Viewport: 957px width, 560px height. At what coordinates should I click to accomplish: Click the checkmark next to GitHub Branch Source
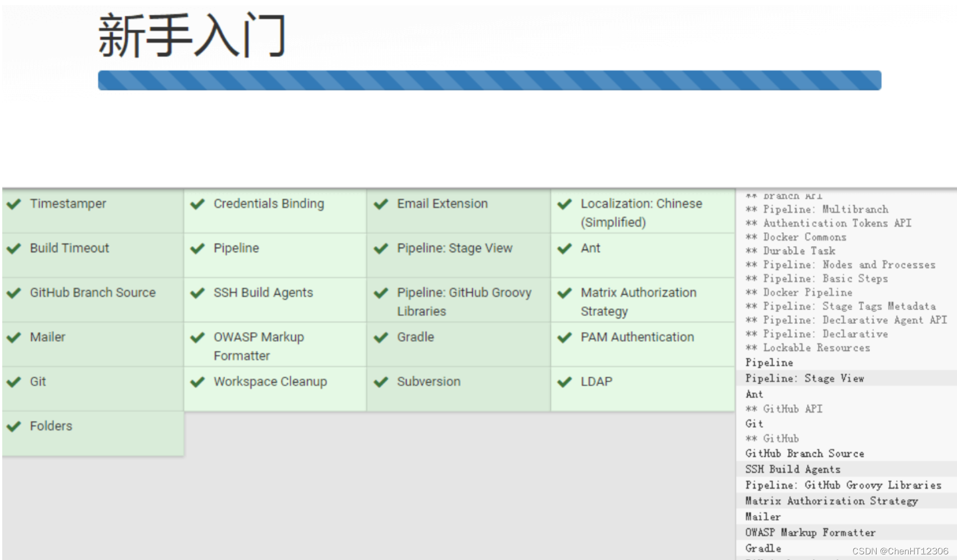[x=14, y=293]
